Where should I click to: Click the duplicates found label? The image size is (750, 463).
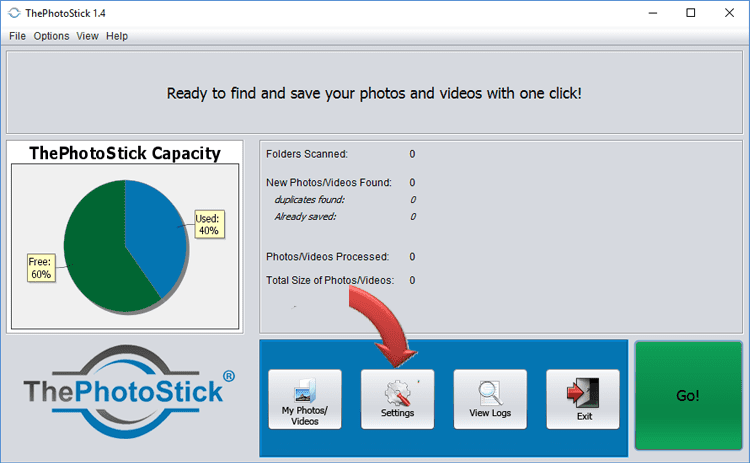(x=309, y=199)
